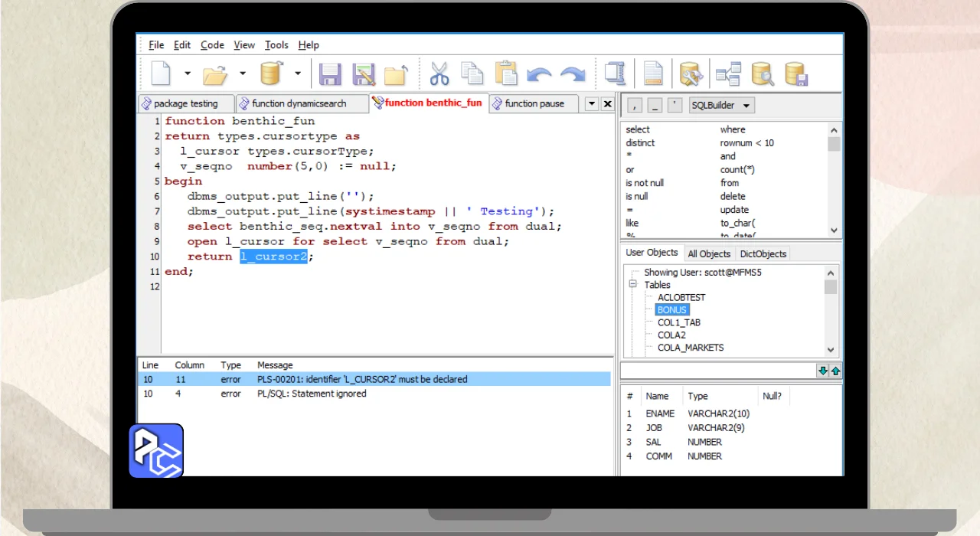Open the tab list dropdown arrow
Viewport: 980px width, 536px height.
pyautogui.click(x=591, y=103)
